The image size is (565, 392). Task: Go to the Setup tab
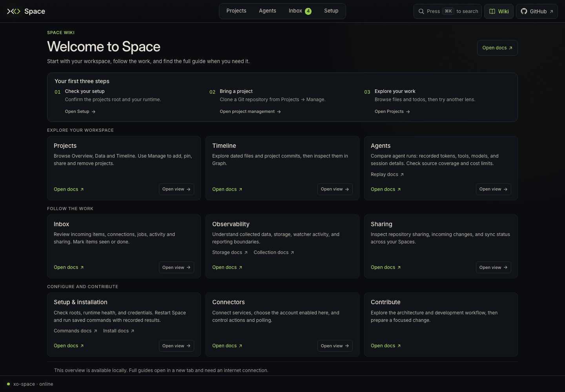pos(331,11)
